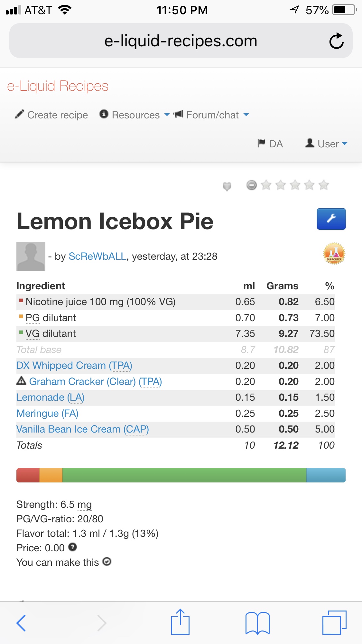This screenshot has height=644, width=362.
Task: Open the Vanilla Bean Ice Cream (CAP) link
Action: point(82,429)
